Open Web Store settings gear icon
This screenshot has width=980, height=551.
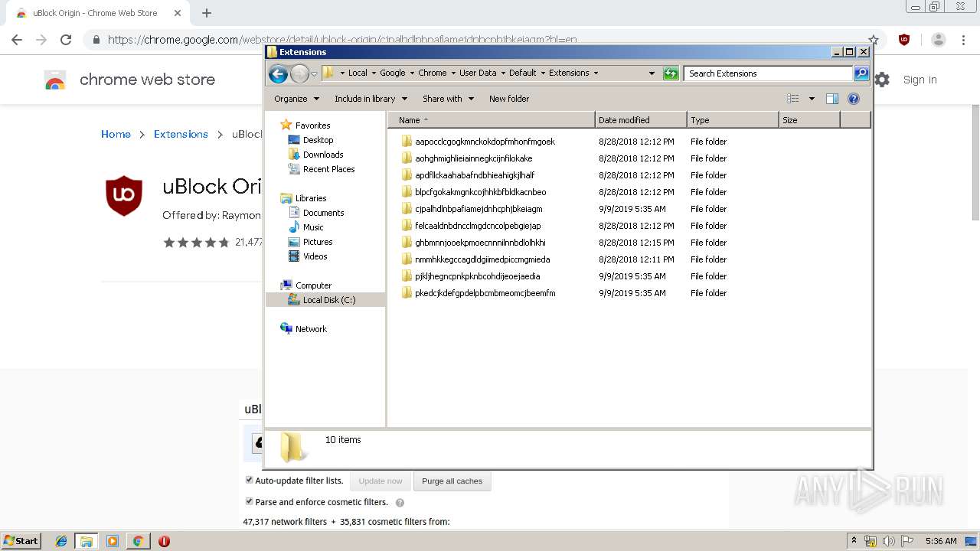click(x=883, y=80)
